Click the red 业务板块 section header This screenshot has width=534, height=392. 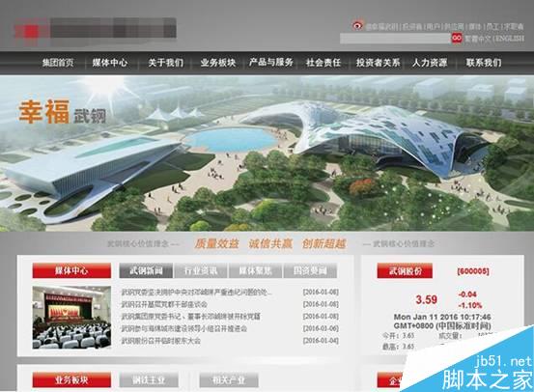(x=71, y=380)
